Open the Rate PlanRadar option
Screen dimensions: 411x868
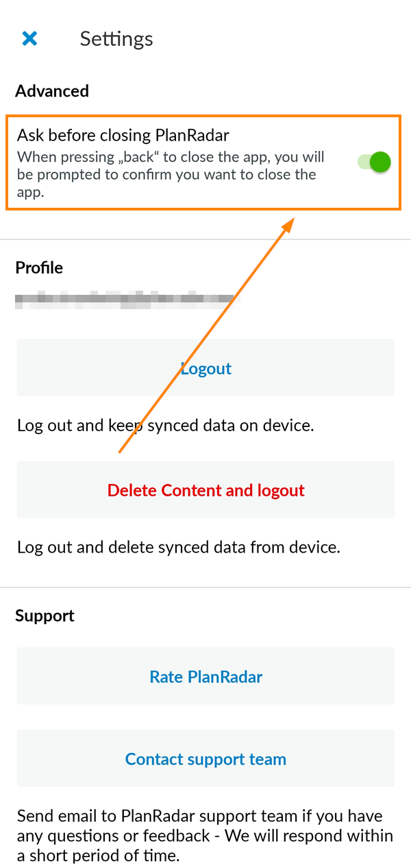coord(206,677)
